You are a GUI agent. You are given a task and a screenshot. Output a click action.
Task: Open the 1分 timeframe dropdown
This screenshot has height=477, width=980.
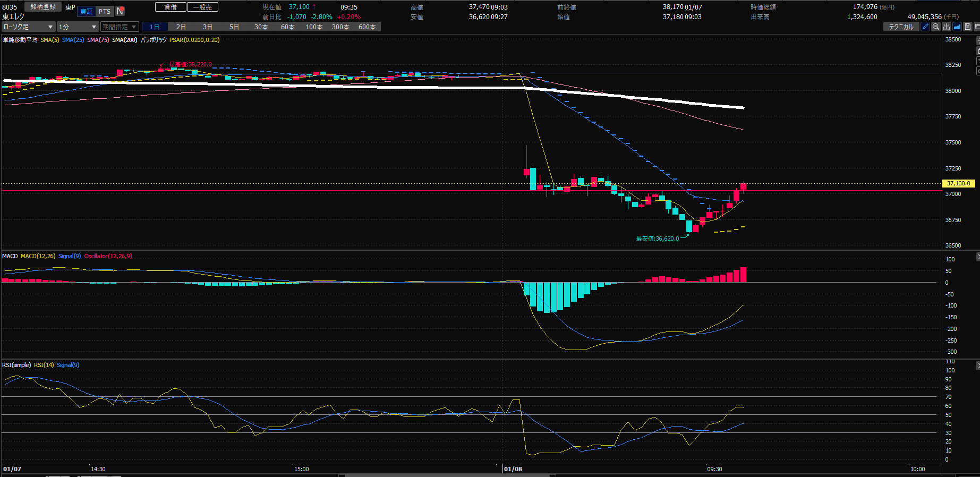pyautogui.click(x=78, y=27)
